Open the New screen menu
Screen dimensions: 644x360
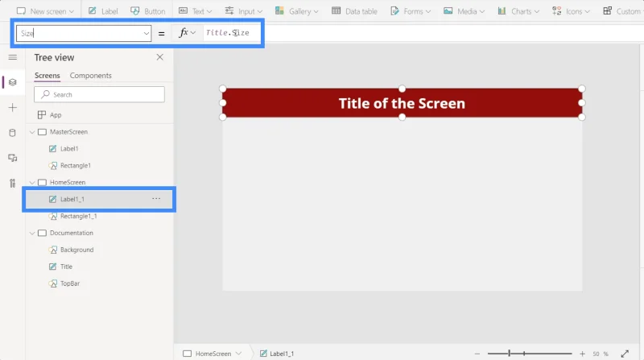(45, 11)
